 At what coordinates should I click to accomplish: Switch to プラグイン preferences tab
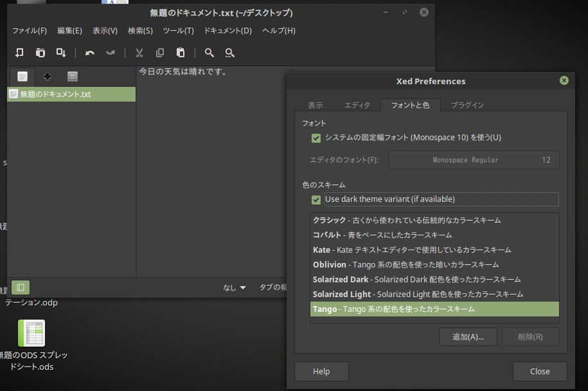pyautogui.click(x=467, y=105)
